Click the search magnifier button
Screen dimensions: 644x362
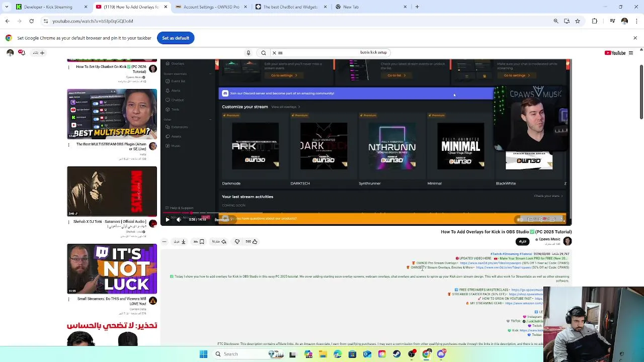tap(263, 53)
